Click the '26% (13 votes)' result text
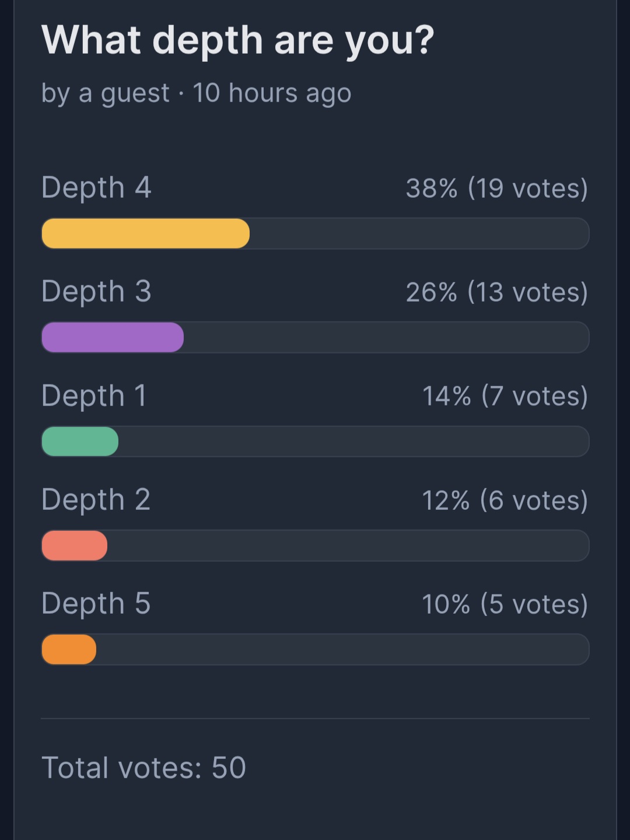The image size is (630, 840). (x=497, y=292)
